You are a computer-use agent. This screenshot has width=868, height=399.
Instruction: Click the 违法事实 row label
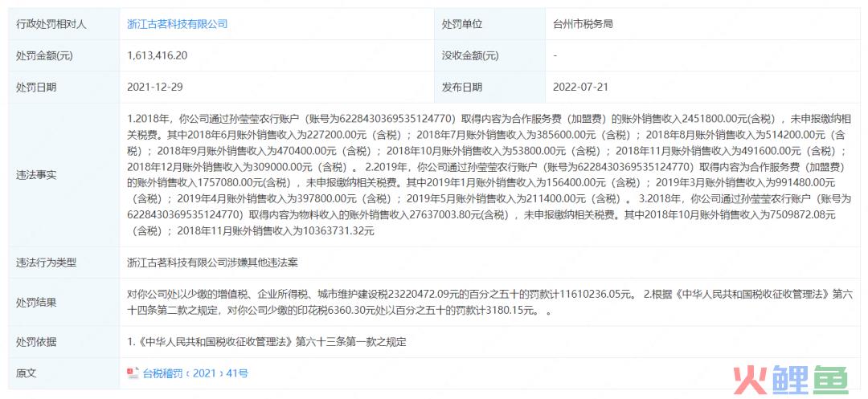point(36,175)
